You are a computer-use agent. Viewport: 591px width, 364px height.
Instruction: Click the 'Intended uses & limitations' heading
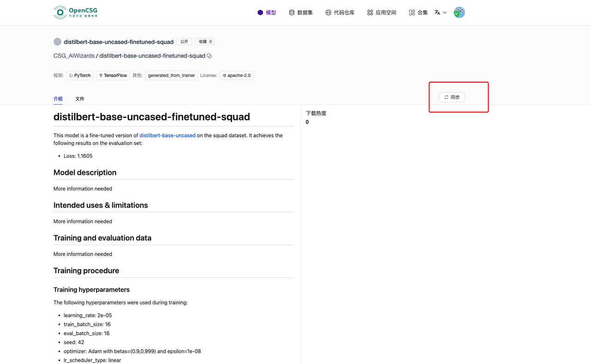pos(101,205)
